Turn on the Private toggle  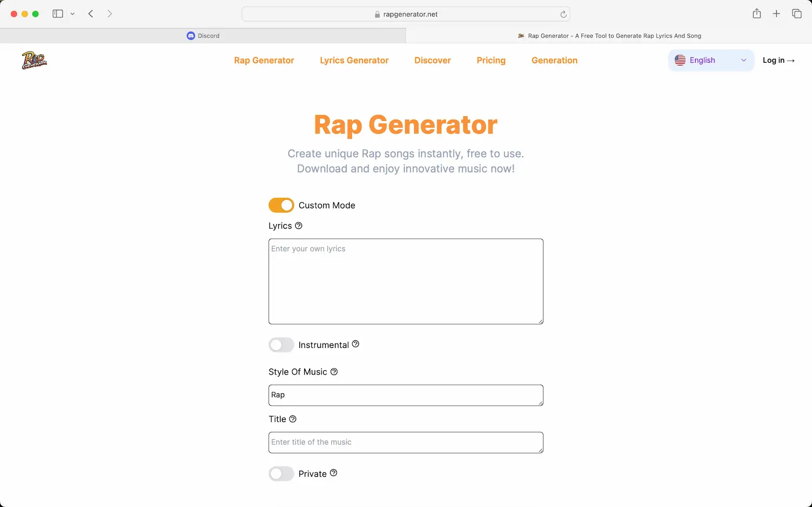(x=281, y=473)
